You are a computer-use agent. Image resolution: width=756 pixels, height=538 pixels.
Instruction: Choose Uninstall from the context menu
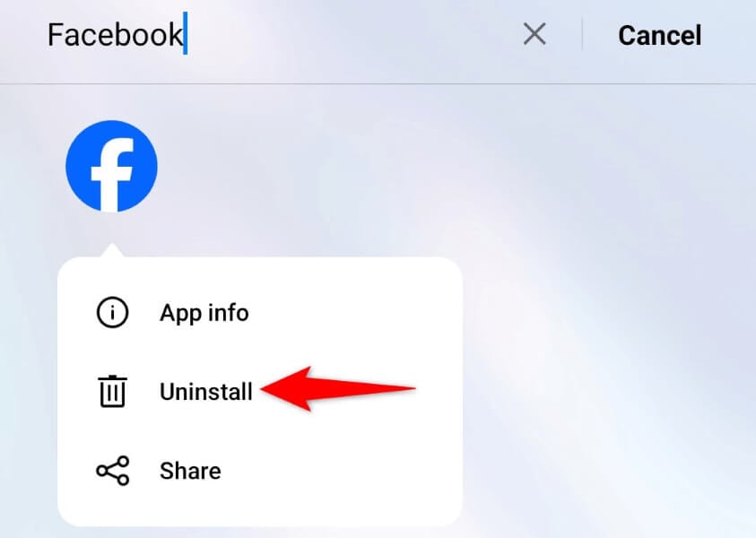pos(206,392)
